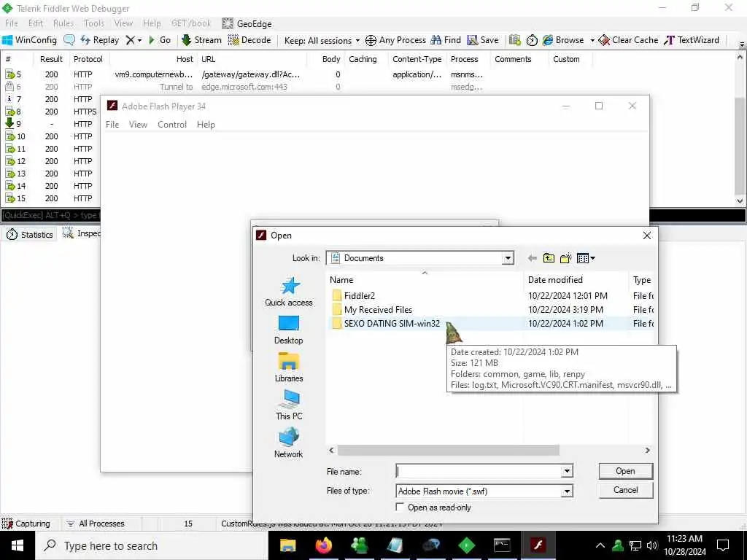Launch Firefox from the taskbar
The height and width of the screenshot is (560, 747).
pos(323,545)
